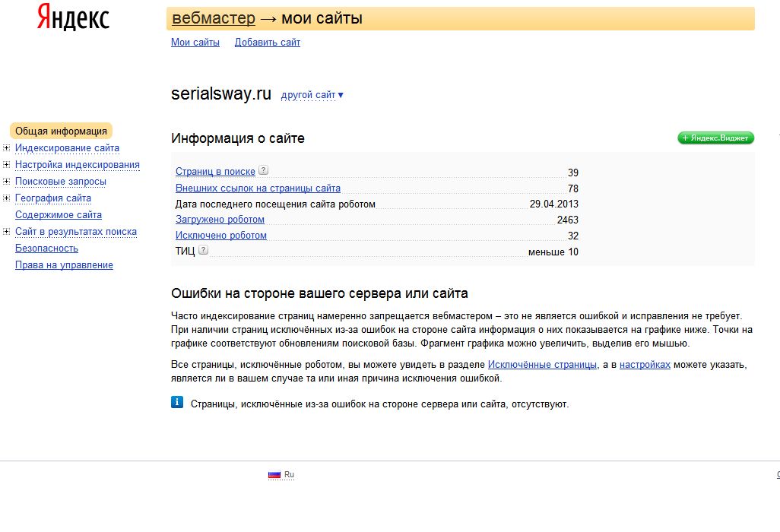Click the Ru language switcher
780x532 pixels.
tap(289, 475)
